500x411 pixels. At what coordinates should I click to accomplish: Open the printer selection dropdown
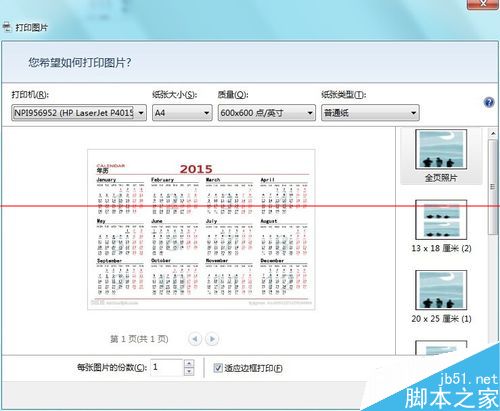pos(79,113)
